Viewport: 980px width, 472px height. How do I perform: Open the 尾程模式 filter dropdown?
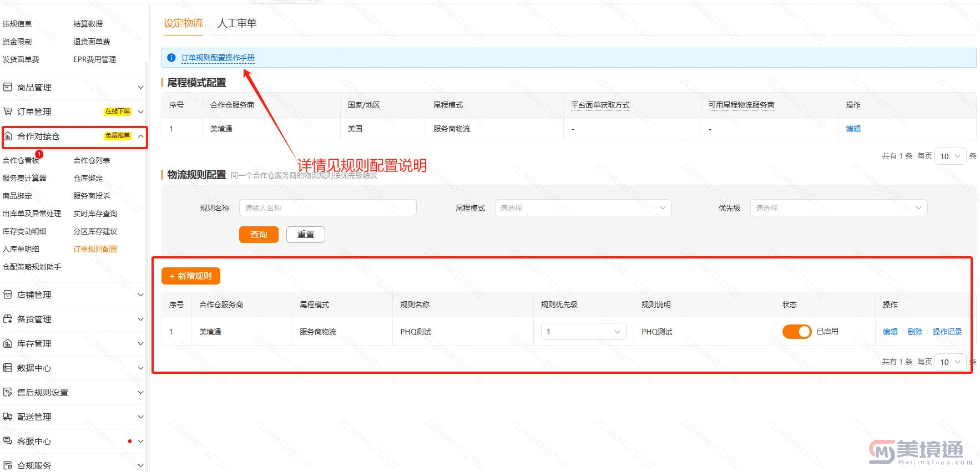click(583, 208)
